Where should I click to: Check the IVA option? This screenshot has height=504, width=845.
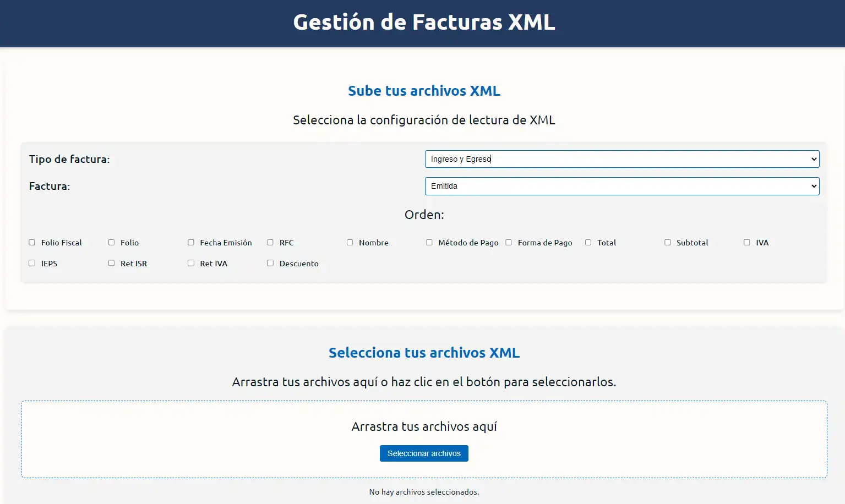coord(746,242)
